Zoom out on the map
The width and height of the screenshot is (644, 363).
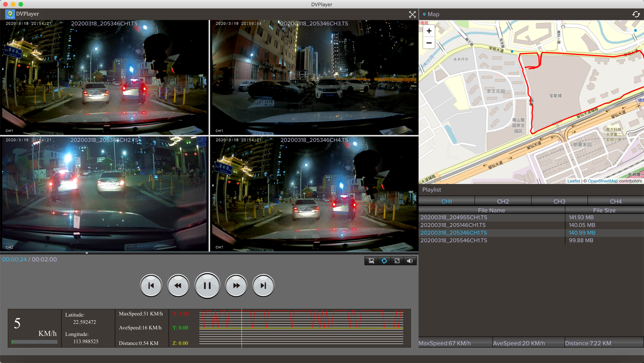coord(429,43)
